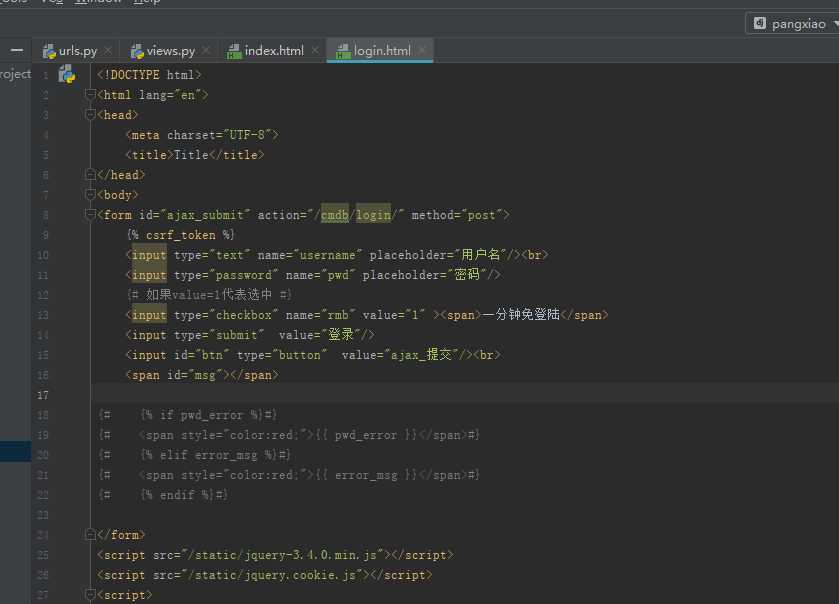Screen dimensions: 839x604
Task: Close the urls.py tab
Action: (108, 50)
